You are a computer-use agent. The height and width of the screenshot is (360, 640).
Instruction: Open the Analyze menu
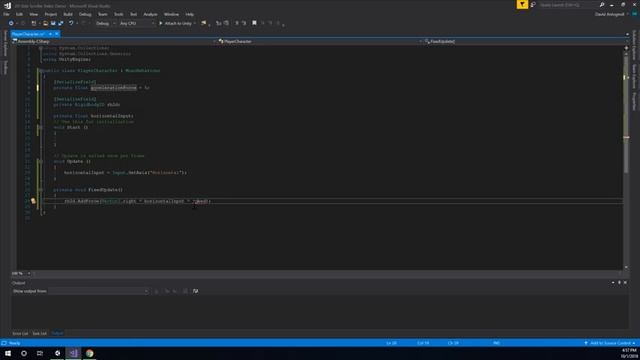click(x=150, y=14)
